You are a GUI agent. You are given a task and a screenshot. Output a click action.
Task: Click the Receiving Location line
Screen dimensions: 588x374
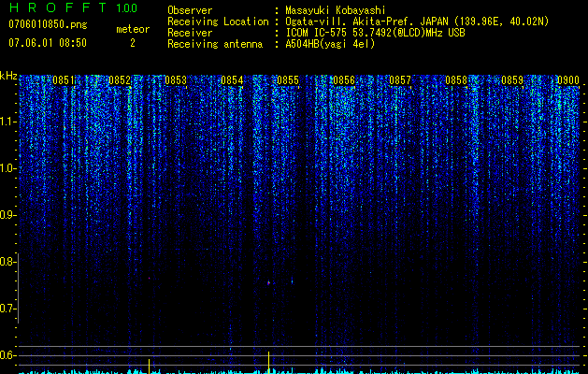(358, 22)
